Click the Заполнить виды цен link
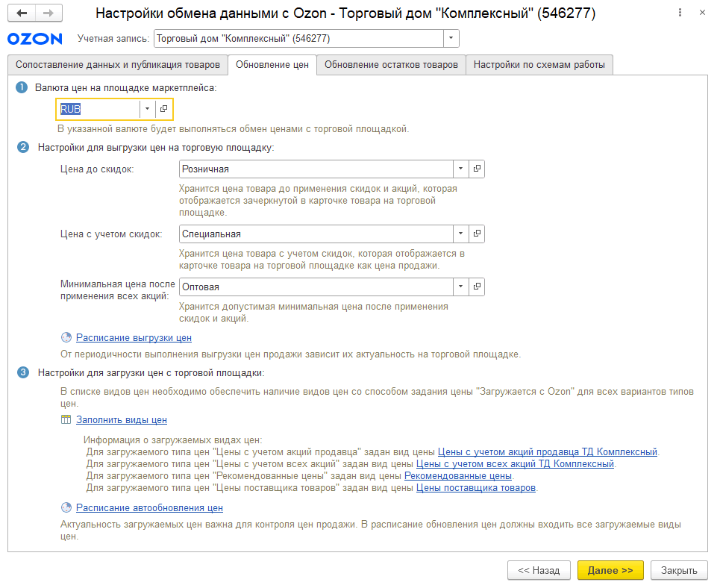 click(122, 420)
